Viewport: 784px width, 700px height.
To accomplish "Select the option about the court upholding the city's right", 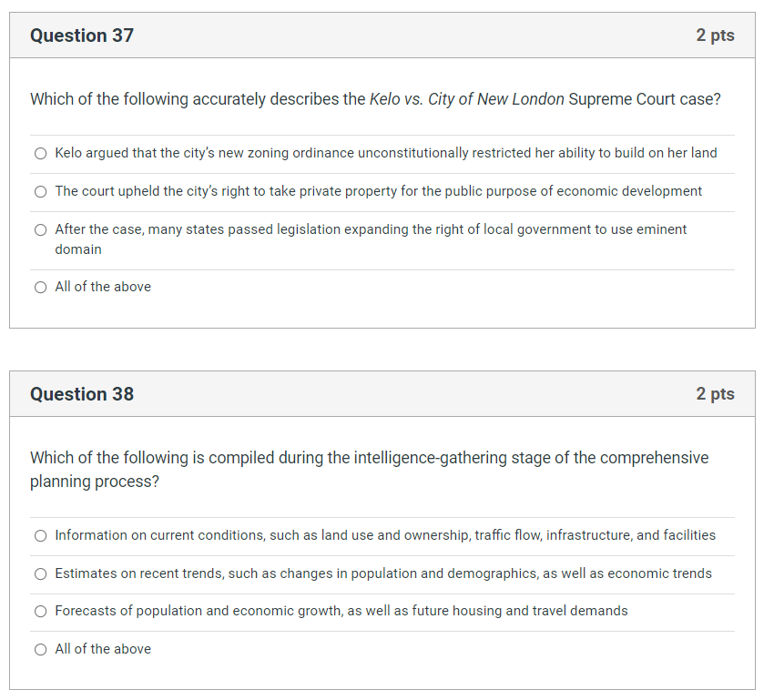I will pos(40,191).
